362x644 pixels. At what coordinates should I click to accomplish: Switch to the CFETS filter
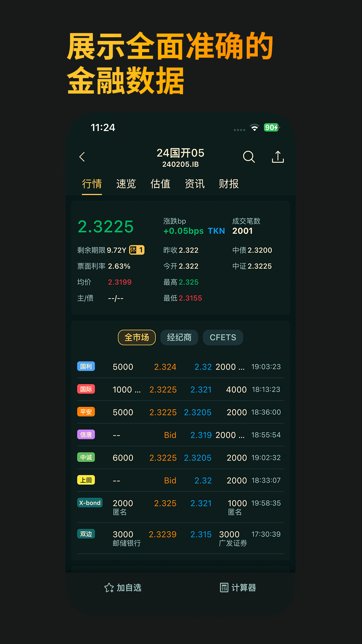coord(223,337)
